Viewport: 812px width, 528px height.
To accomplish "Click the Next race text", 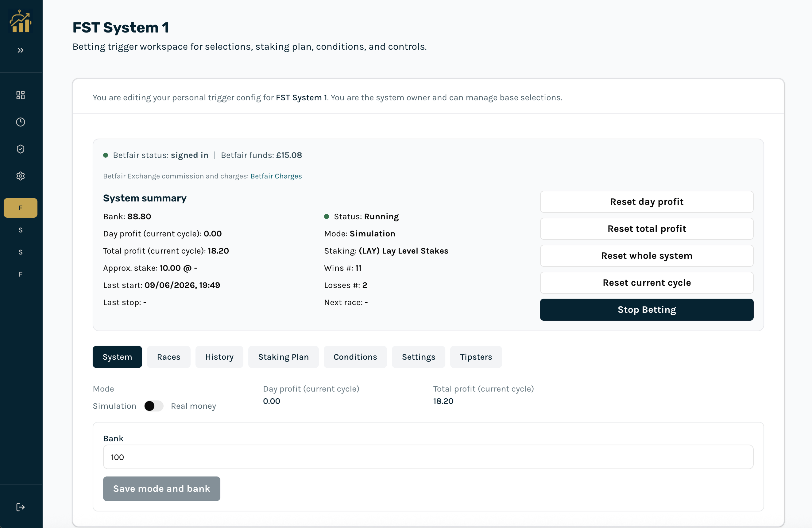I will tap(346, 302).
